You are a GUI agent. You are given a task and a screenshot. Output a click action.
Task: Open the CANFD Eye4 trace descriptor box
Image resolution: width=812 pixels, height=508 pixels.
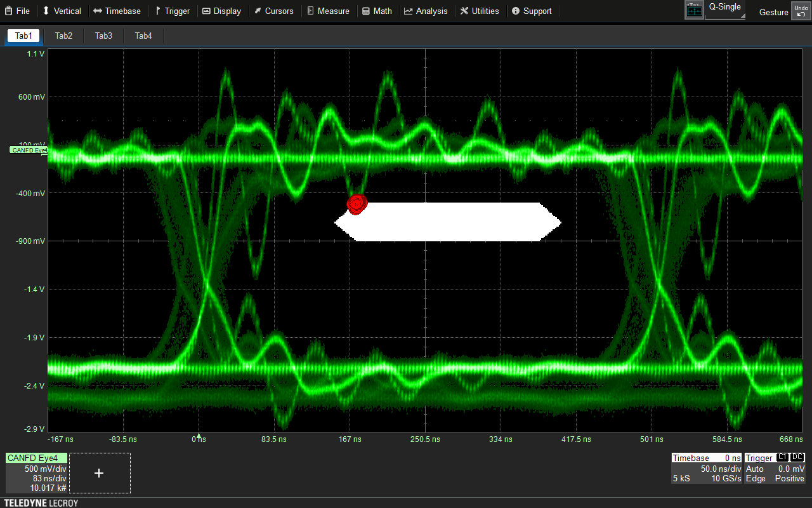pos(36,473)
